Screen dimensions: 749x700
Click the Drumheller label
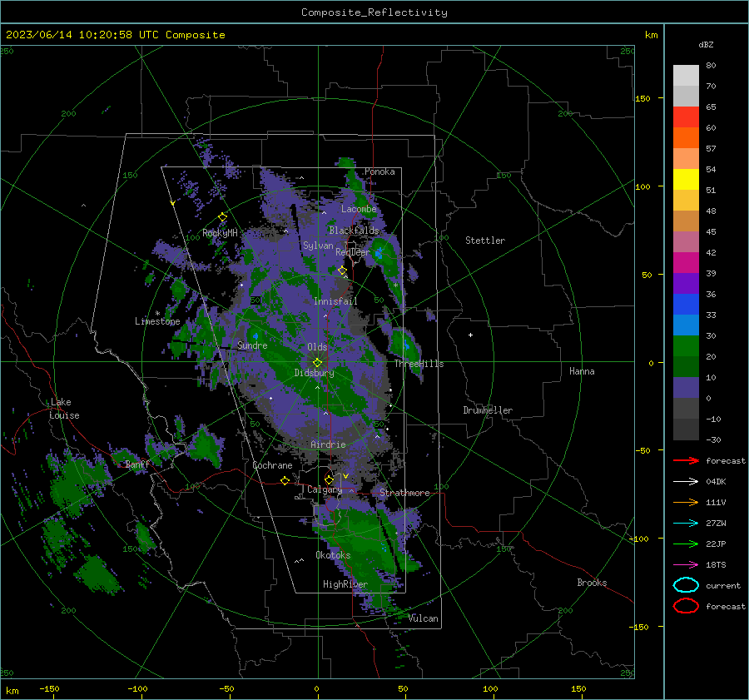[488, 410]
